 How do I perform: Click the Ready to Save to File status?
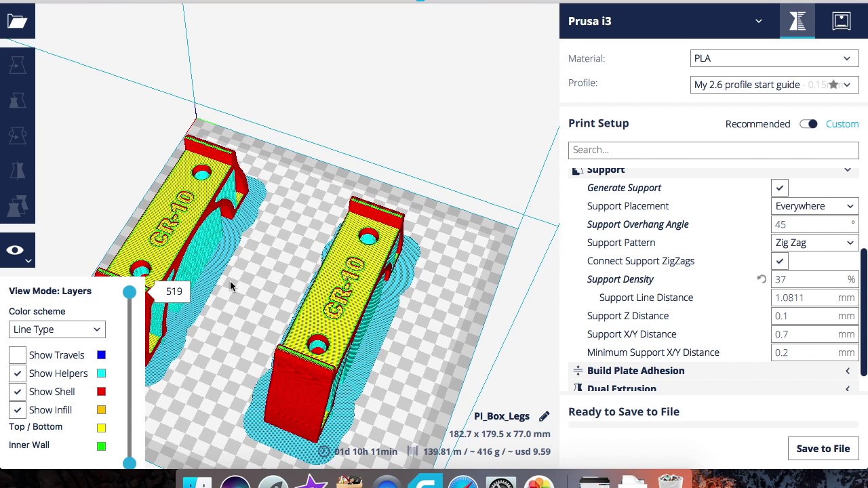(624, 412)
